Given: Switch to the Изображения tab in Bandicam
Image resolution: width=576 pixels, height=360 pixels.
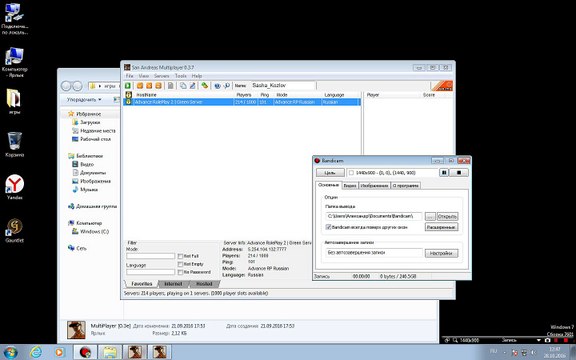Looking at the screenshot, I should pyautogui.click(x=374, y=186).
